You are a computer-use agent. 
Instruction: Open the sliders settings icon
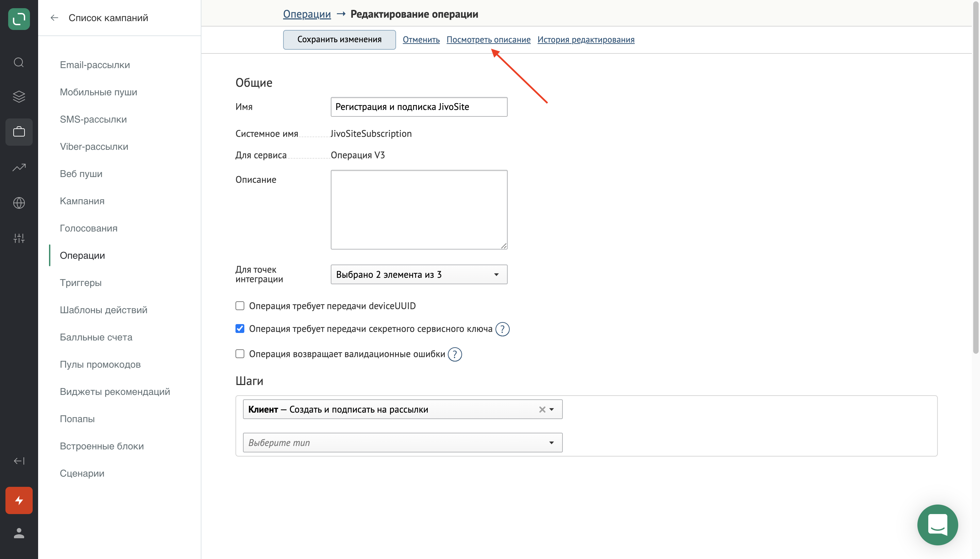tap(19, 238)
